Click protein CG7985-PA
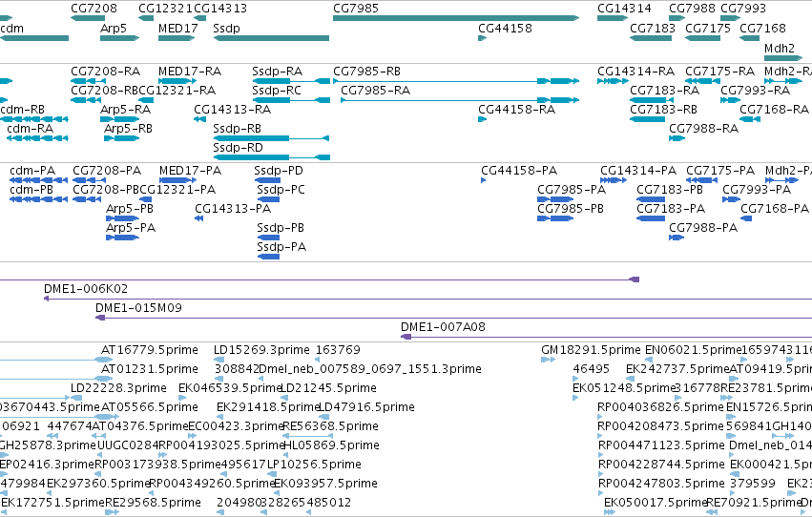 click(555, 199)
